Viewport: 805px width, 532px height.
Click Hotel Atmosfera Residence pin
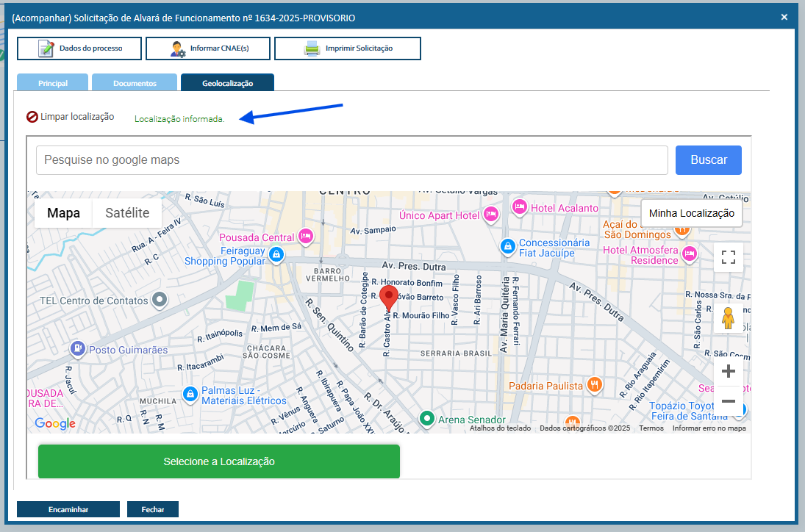tap(690, 254)
